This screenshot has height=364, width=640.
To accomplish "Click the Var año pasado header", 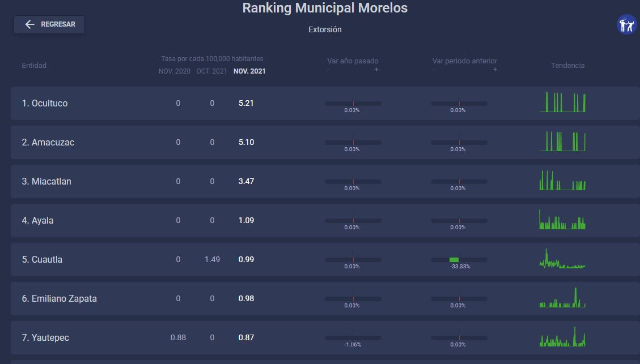I will tap(353, 61).
